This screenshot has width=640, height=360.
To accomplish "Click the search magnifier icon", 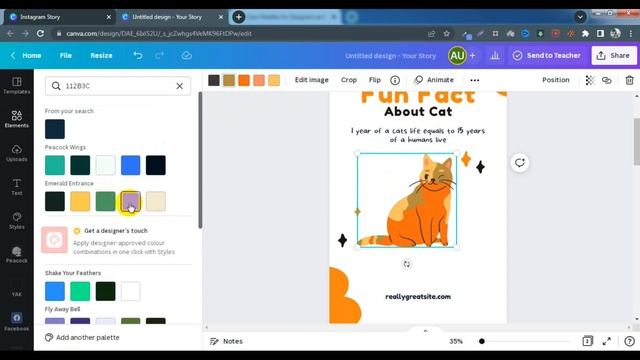I will pos(56,86).
